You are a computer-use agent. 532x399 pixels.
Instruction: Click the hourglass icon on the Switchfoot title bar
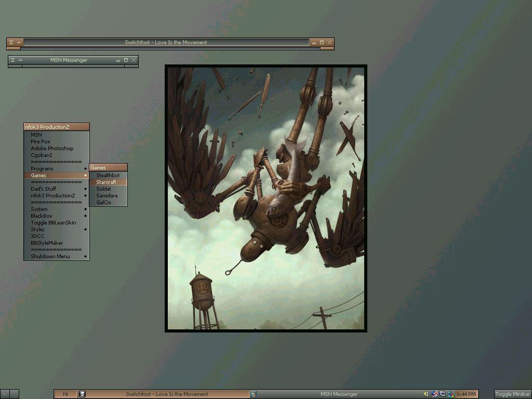(x=11, y=43)
